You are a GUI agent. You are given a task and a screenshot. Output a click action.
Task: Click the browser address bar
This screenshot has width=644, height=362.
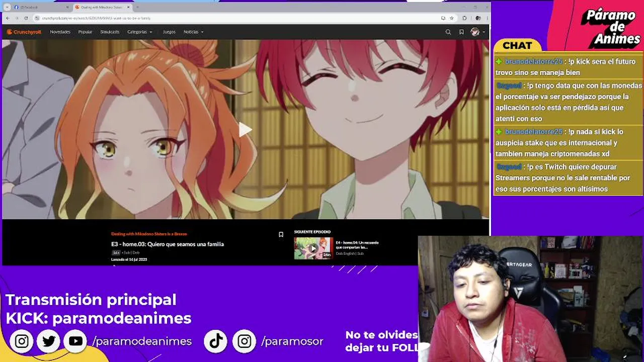coord(244,18)
